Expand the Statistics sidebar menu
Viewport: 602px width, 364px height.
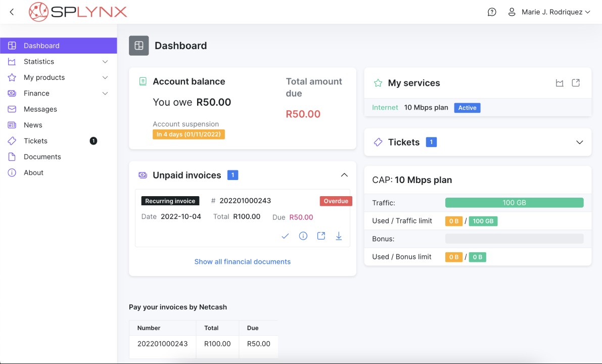click(x=105, y=62)
